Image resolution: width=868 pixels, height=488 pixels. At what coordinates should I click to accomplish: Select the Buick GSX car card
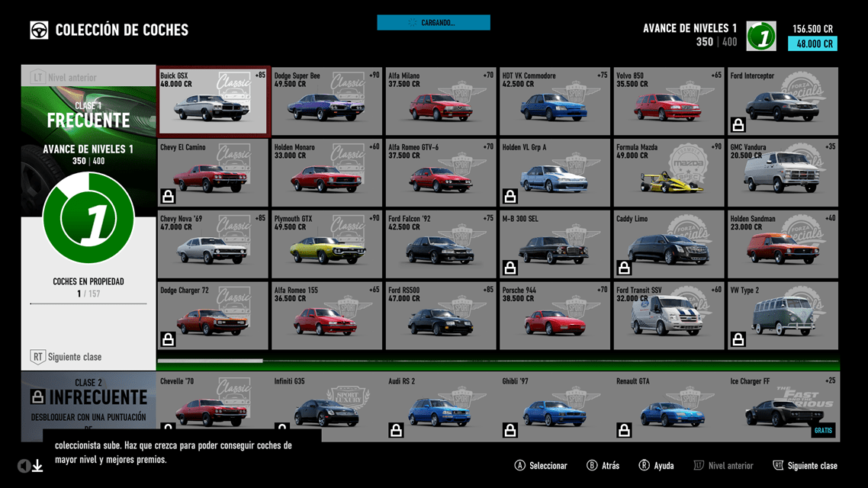point(213,101)
